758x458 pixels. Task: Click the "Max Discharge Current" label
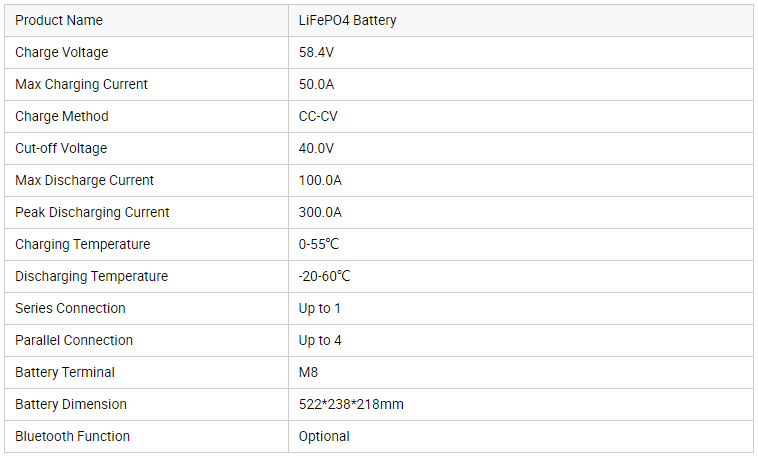[x=85, y=181]
